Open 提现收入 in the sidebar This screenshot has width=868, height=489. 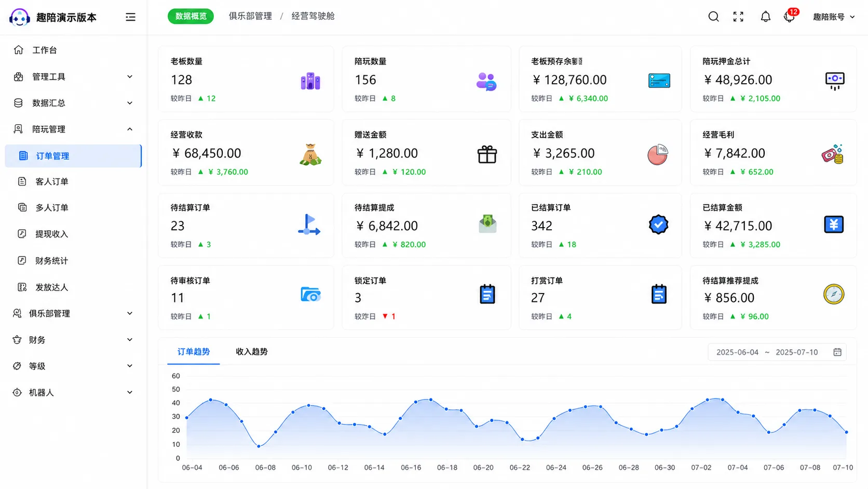pos(73,234)
